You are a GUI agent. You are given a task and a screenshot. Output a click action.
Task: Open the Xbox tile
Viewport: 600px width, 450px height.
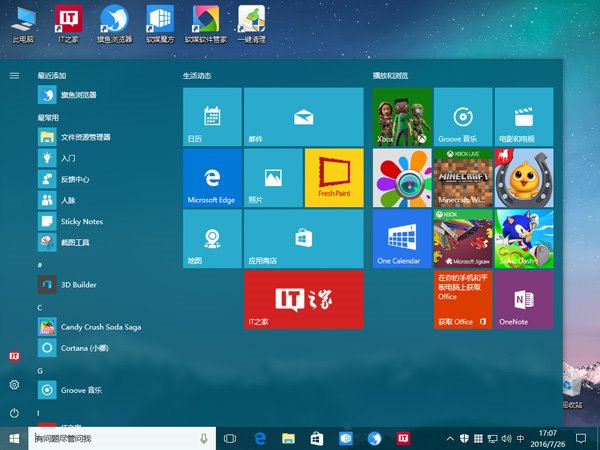tap(402, 117)
